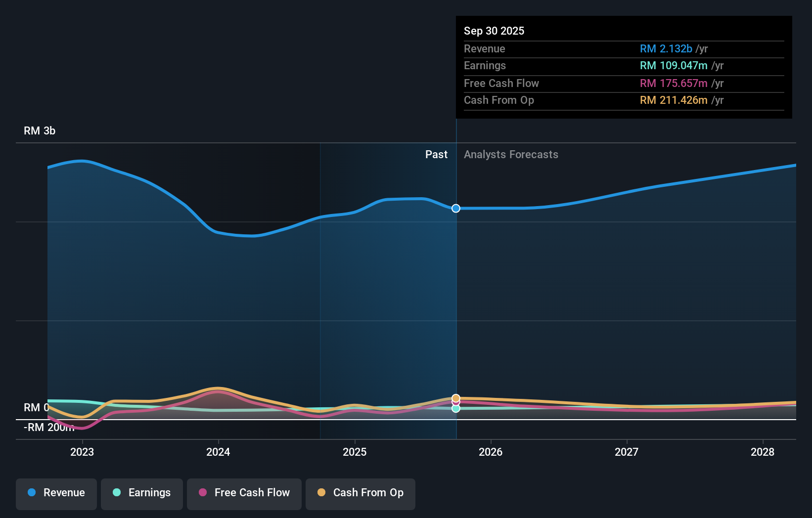Click the pink Free Cash Flow dot icon

point(202,493)
